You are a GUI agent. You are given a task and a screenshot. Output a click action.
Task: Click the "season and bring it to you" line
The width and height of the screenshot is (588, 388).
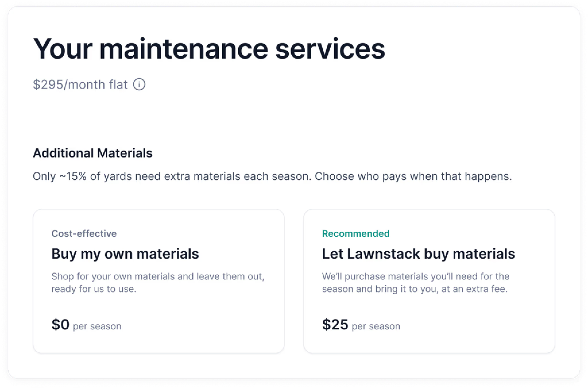(415, 289)
